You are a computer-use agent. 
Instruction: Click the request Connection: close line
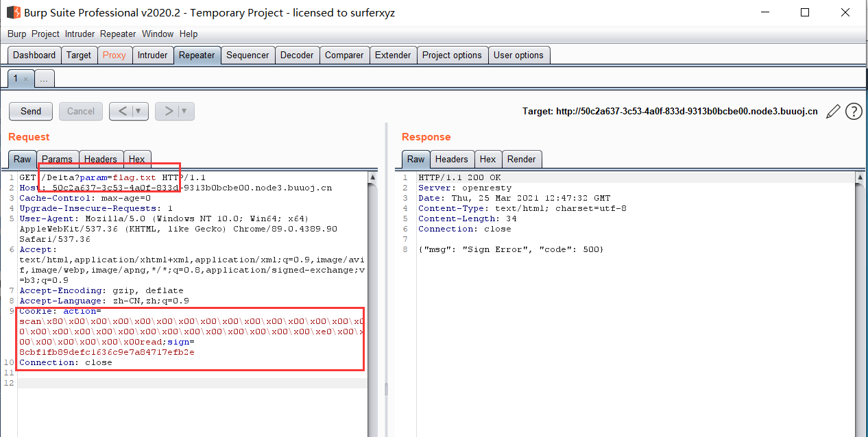65,362
